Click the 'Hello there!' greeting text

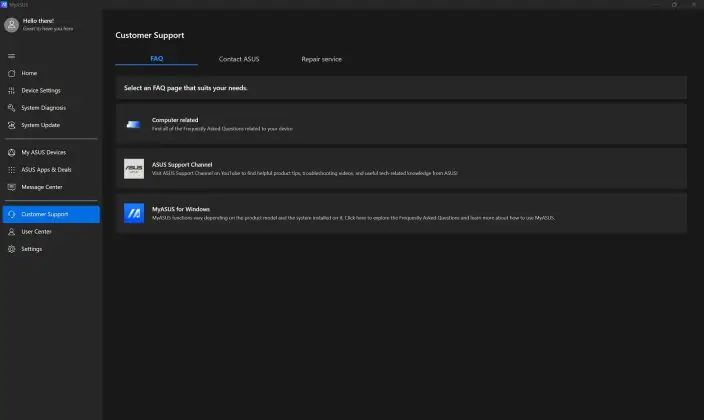[x=38, y=21]
